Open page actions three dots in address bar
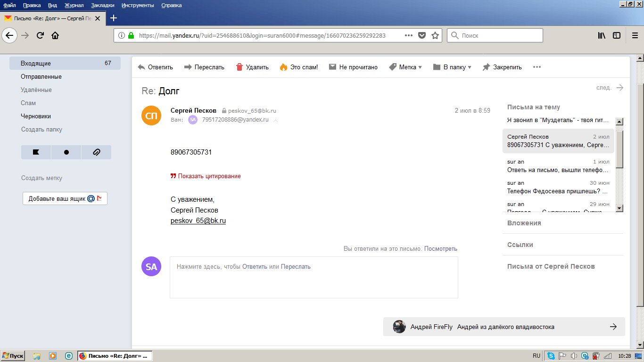 [x=409, y=35]
